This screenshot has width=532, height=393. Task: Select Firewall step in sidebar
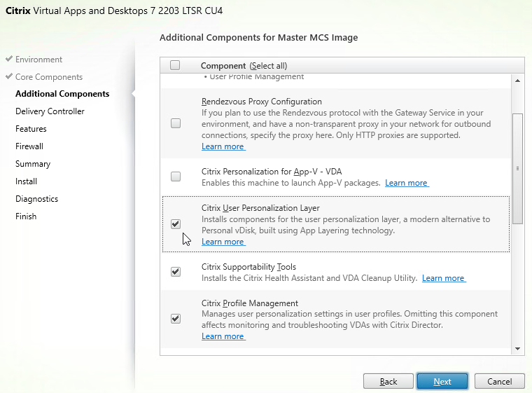pos(29,146)
